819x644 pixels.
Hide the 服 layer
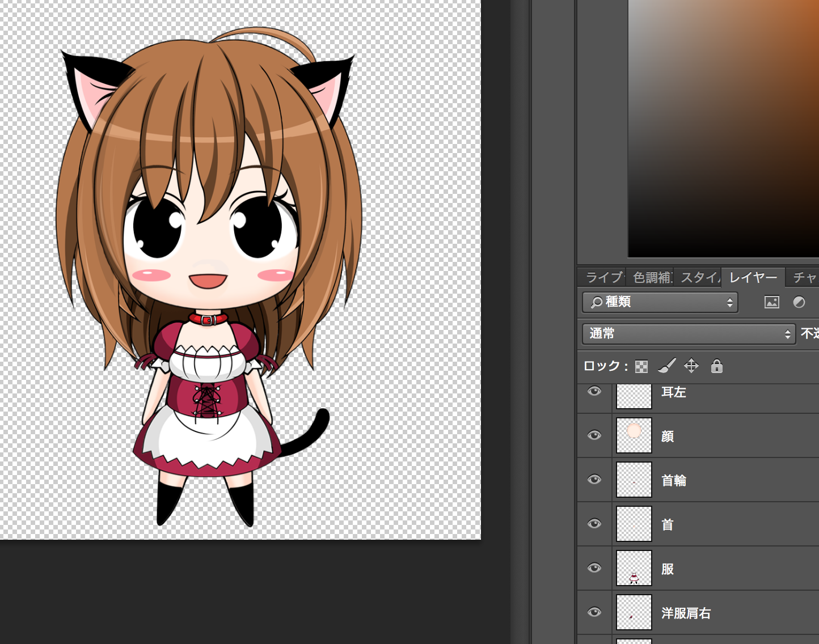594,568
